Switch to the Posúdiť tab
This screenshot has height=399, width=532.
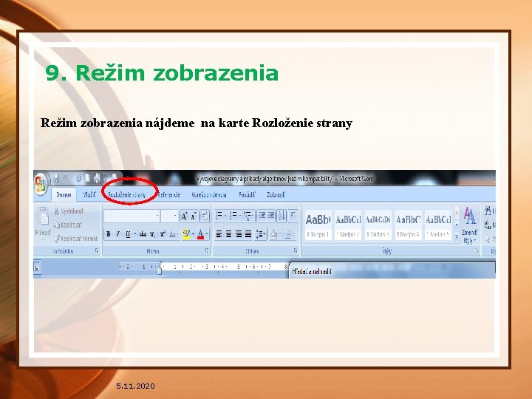click(x=247, y=195)
